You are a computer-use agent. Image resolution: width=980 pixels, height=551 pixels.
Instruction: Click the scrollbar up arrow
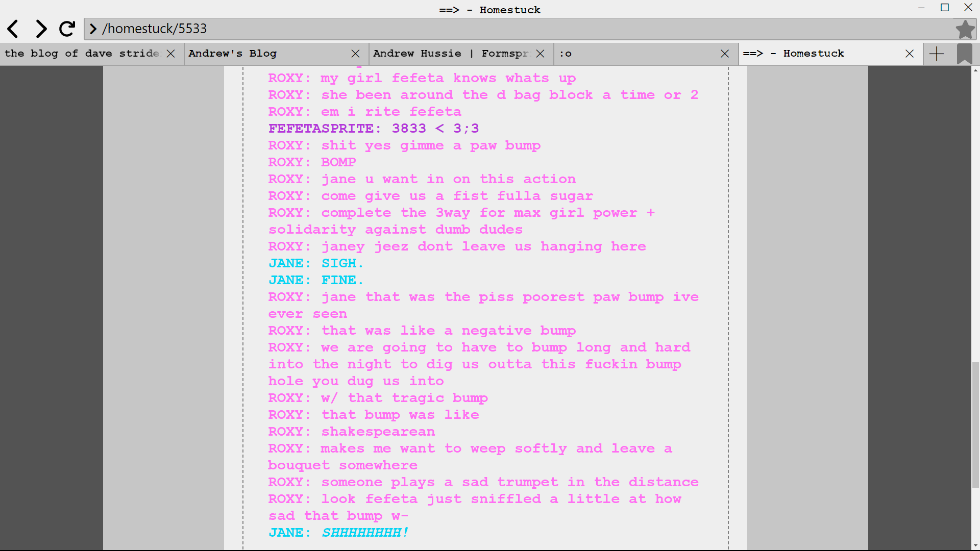pyautogui.click(x=975, y=70)
